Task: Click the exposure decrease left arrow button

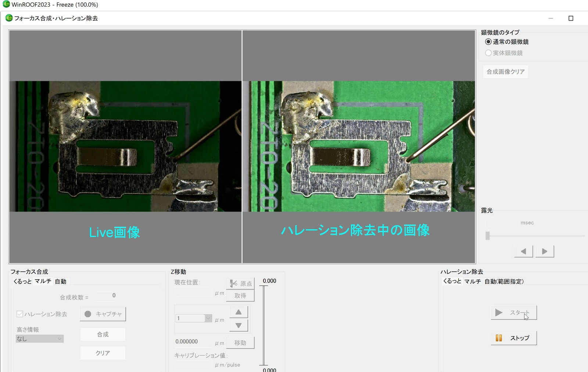Action: coord(524,251)
